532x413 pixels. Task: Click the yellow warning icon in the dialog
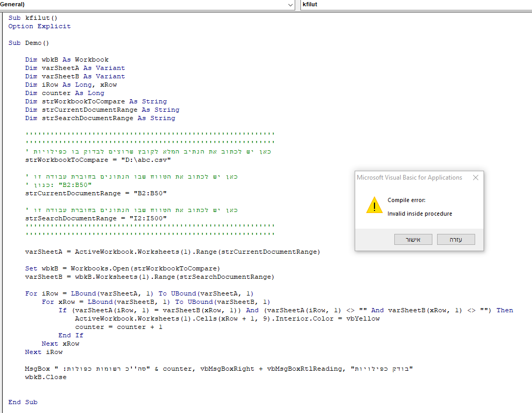pyautogui.click(x=374, y=205)
